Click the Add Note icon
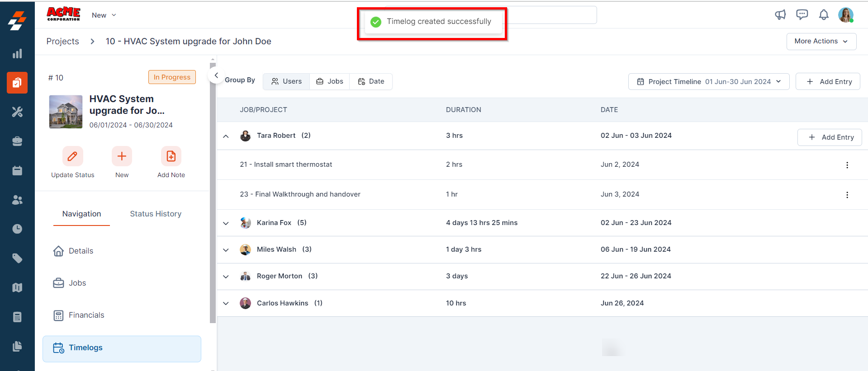Screen dimensions: 868x371 click(171, 156)
